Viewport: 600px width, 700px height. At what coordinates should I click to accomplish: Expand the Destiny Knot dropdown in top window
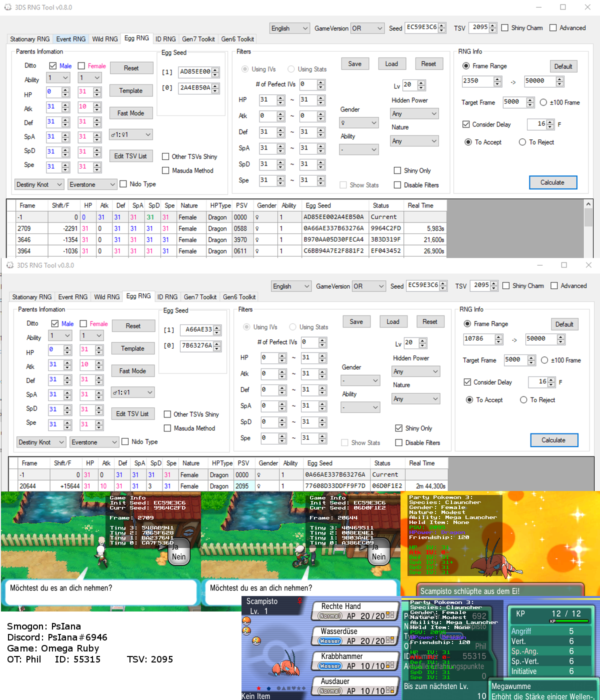(39, 184)
